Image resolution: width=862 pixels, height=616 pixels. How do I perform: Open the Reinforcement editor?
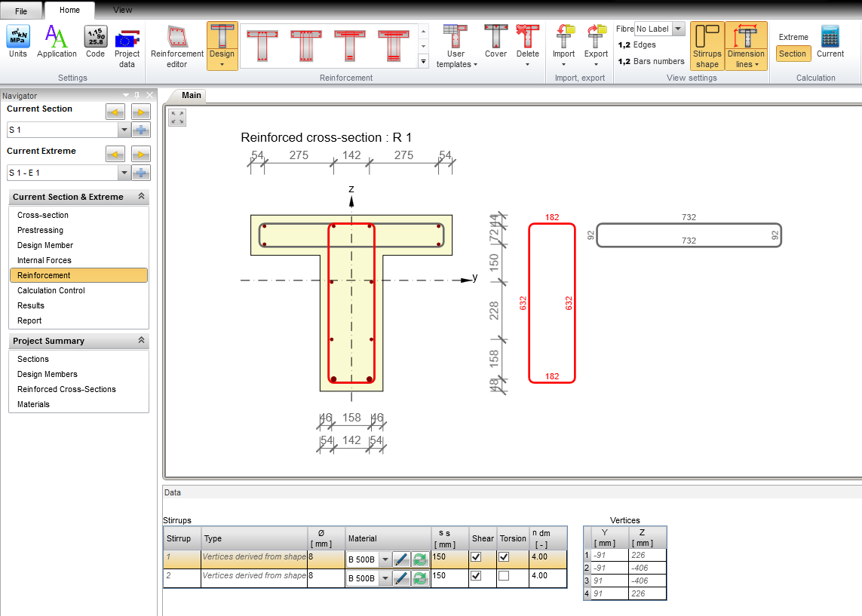[x=177, y=47]
